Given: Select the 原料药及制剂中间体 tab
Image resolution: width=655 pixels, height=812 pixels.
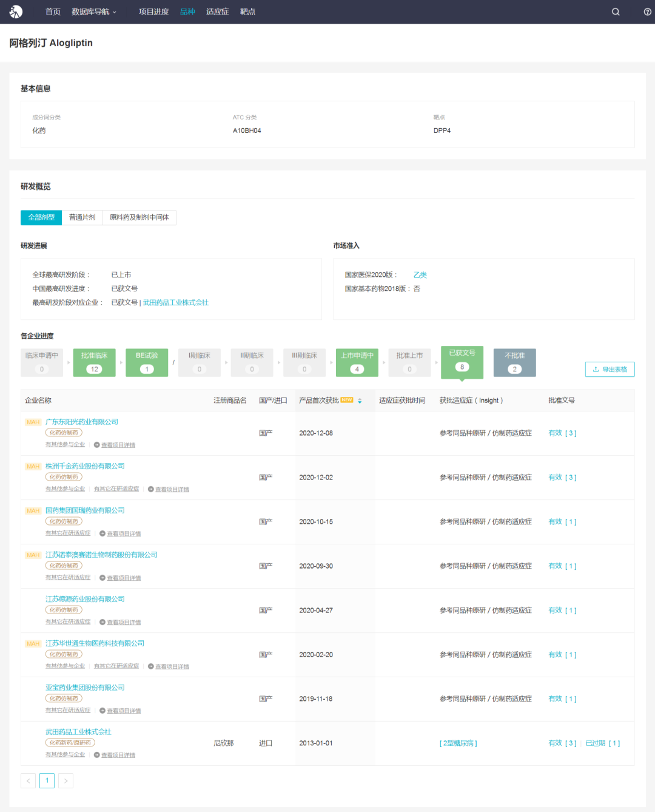Looking at the screenshot, I should click(139, 217).
